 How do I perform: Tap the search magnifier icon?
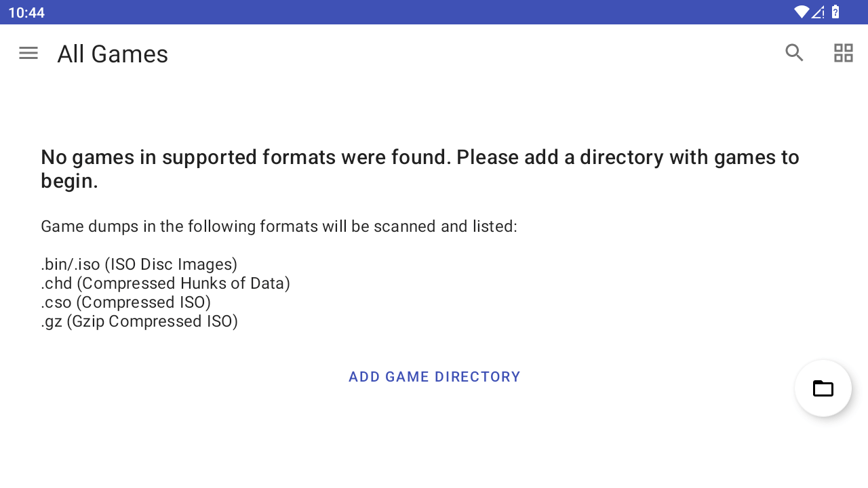pos(794,53)
